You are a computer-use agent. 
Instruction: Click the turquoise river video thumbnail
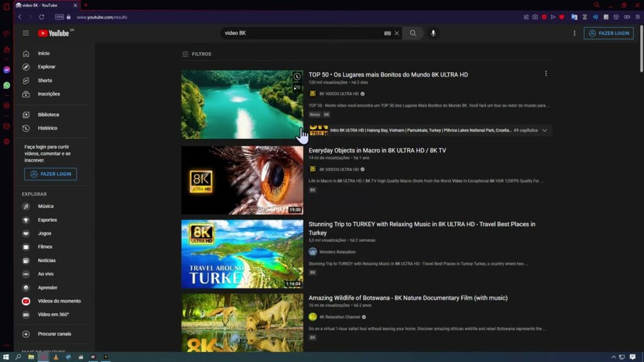click(x=242, y=105)
